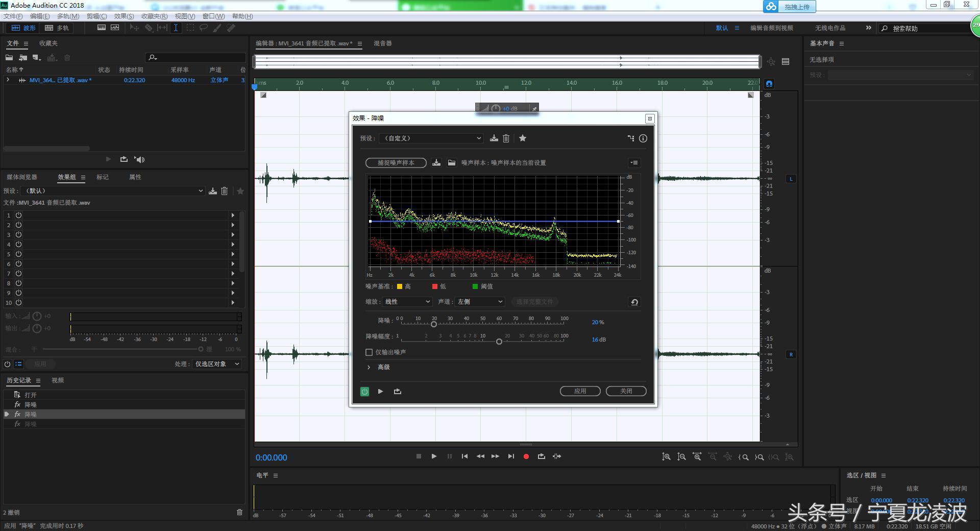980x531 pixels.
Task: Adjust the 降噪 percentage slider
Action: point(434,324)
